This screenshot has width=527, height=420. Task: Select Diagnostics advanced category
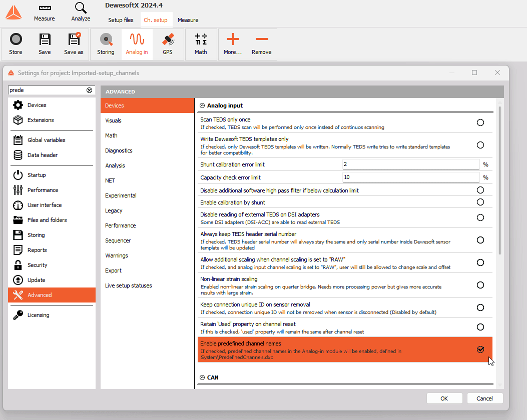[147, 150]
